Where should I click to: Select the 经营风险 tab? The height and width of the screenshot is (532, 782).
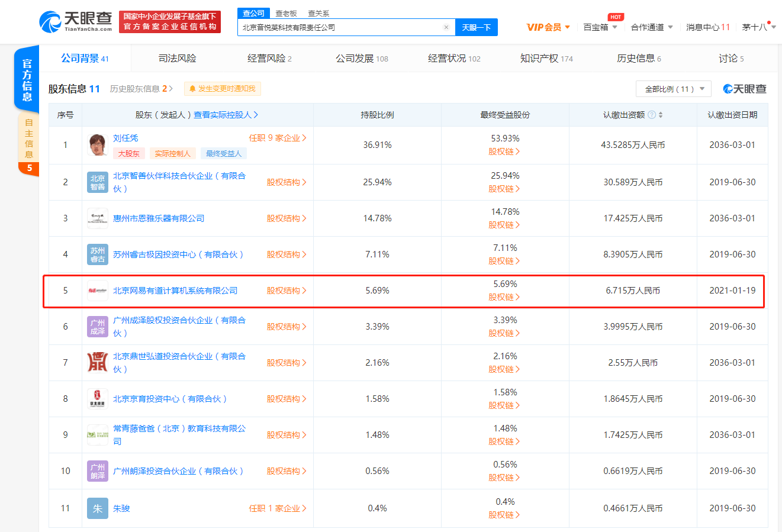click(269, 58)
